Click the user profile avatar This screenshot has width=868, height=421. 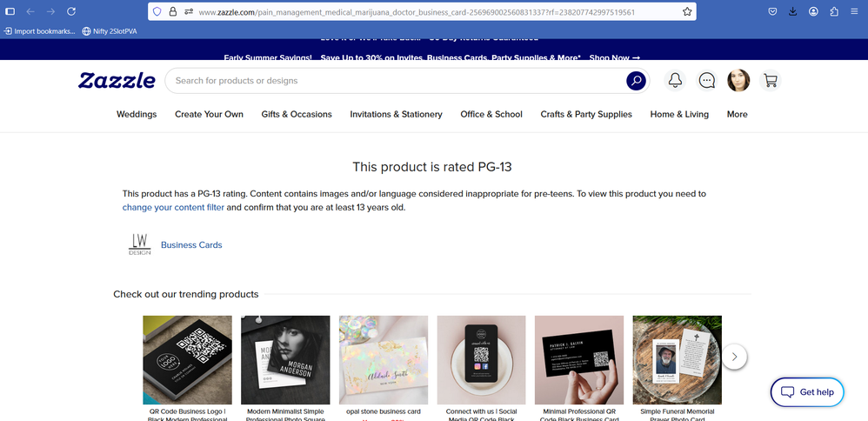point(738,81)
